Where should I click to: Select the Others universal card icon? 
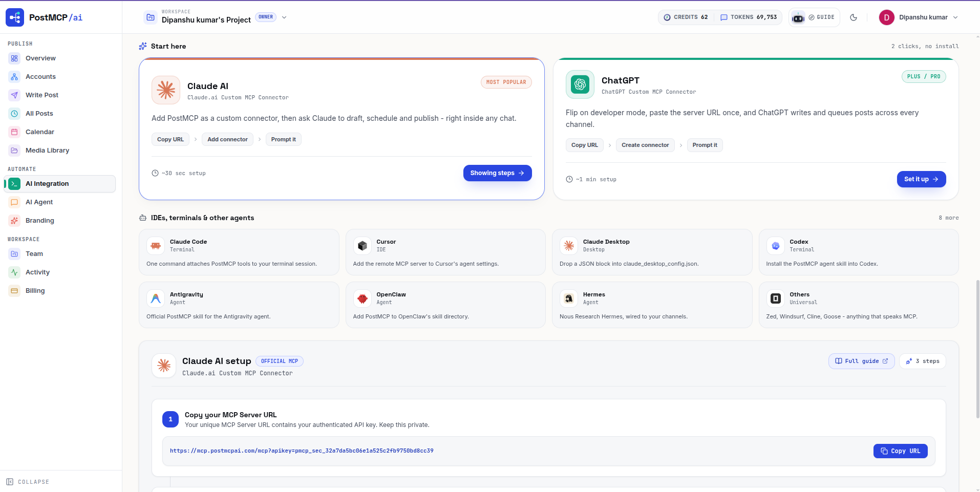coord(776,298)
